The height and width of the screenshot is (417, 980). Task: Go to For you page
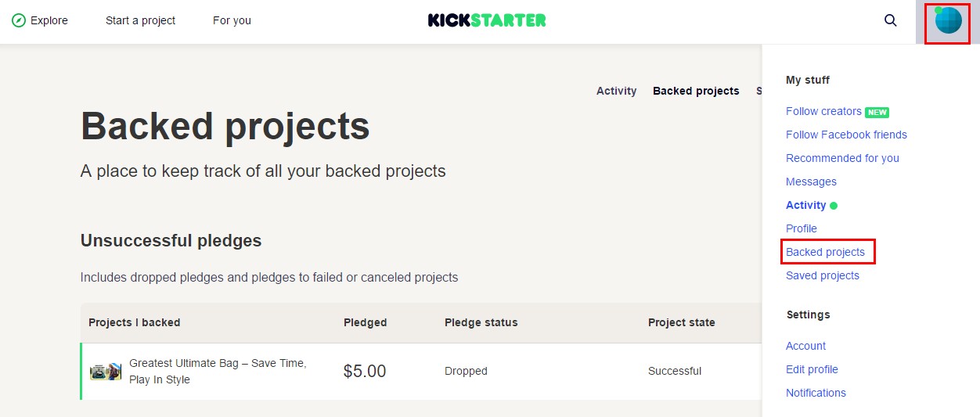[x=232, y=20]
